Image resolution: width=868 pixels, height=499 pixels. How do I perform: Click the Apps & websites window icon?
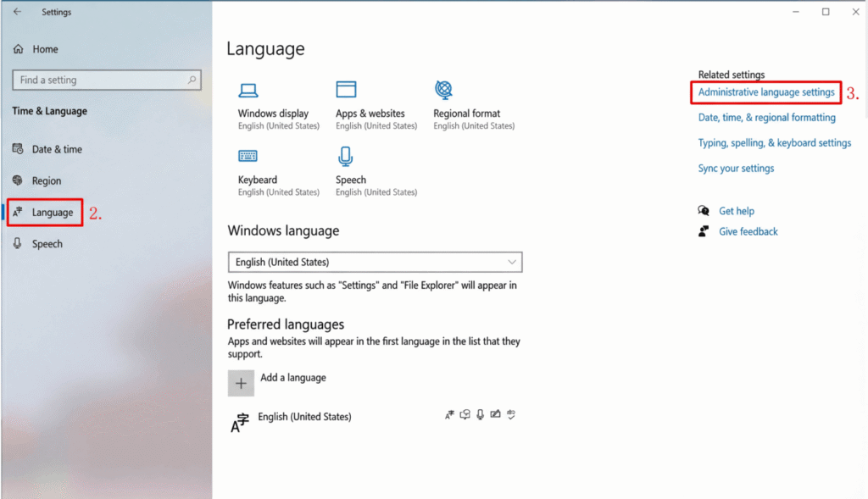346,90
